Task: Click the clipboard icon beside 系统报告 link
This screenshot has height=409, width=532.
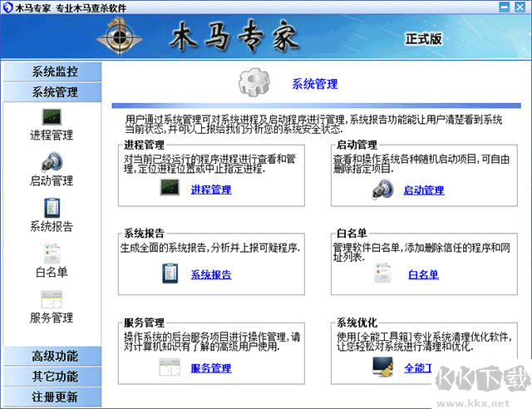Action: point(170,273)
